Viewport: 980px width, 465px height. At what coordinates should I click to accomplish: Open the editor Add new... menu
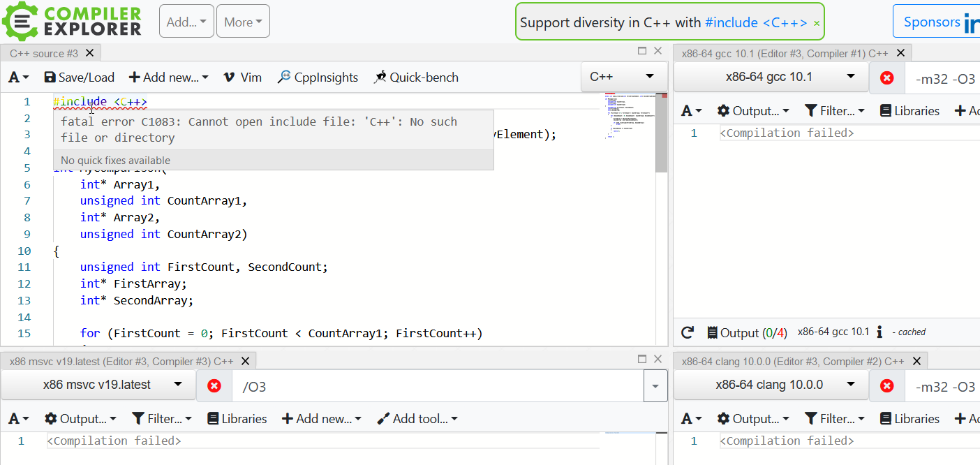tap(168, 77)
